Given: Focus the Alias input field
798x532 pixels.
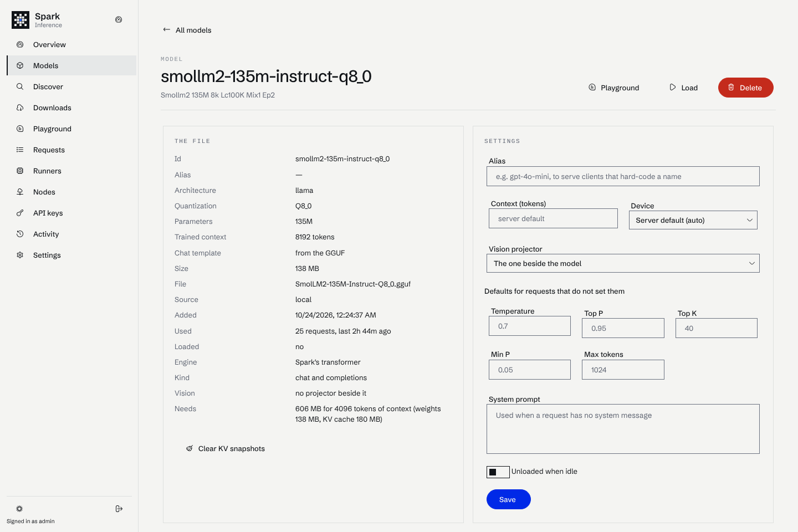Looking at the screenshot, I should pos(623,176).
